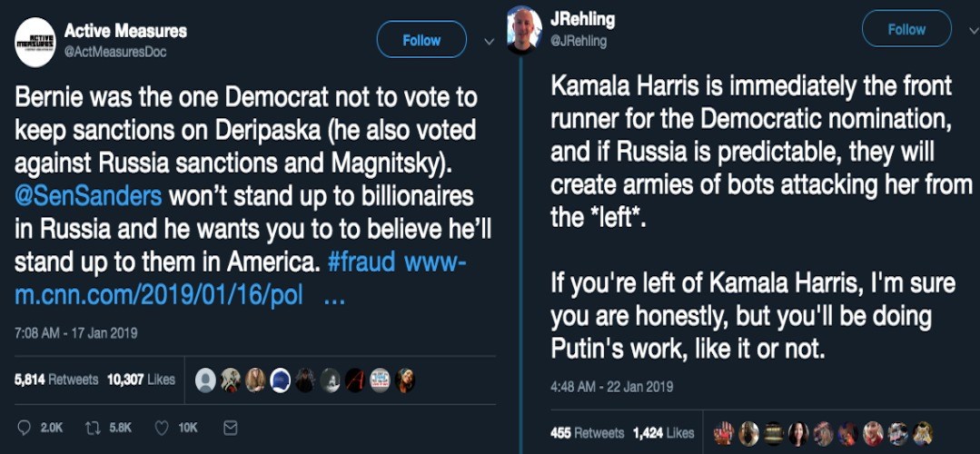This screenshot has width=980, height=454.
Task: Follow the Active Measures account
Action: (x=421, y=41)
